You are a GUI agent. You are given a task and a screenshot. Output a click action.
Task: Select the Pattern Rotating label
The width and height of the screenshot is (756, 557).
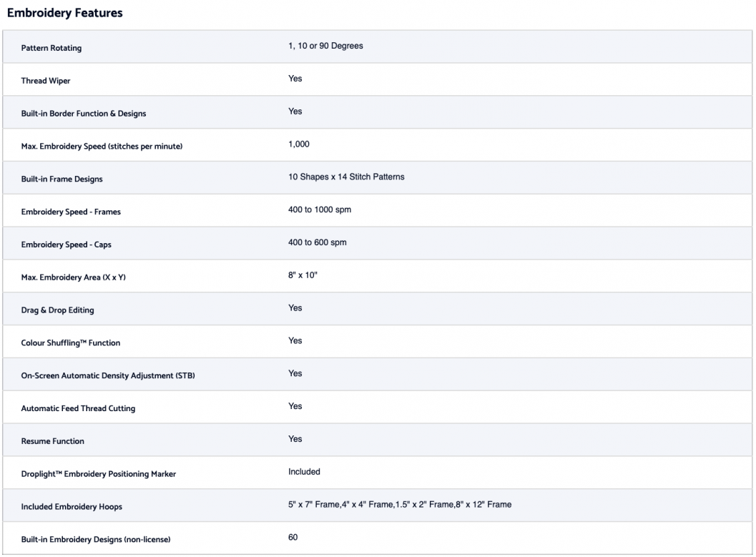pos(51,48)
